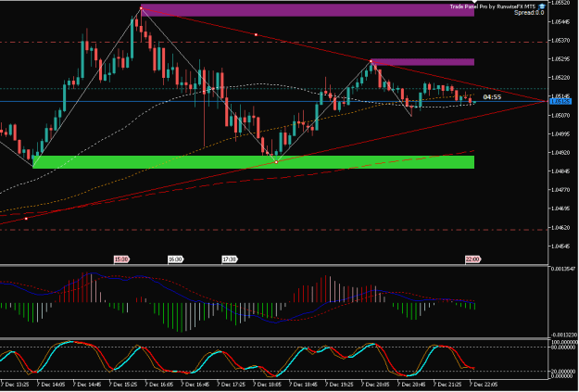Click trendline anchor at the 20:05 swing high

(371, 61)
